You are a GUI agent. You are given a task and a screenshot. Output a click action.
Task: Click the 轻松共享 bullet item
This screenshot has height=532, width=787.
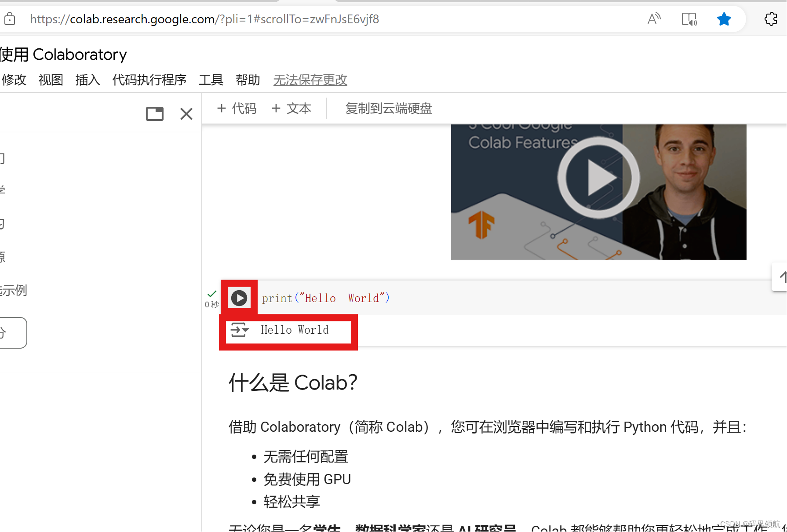[292, 501]
